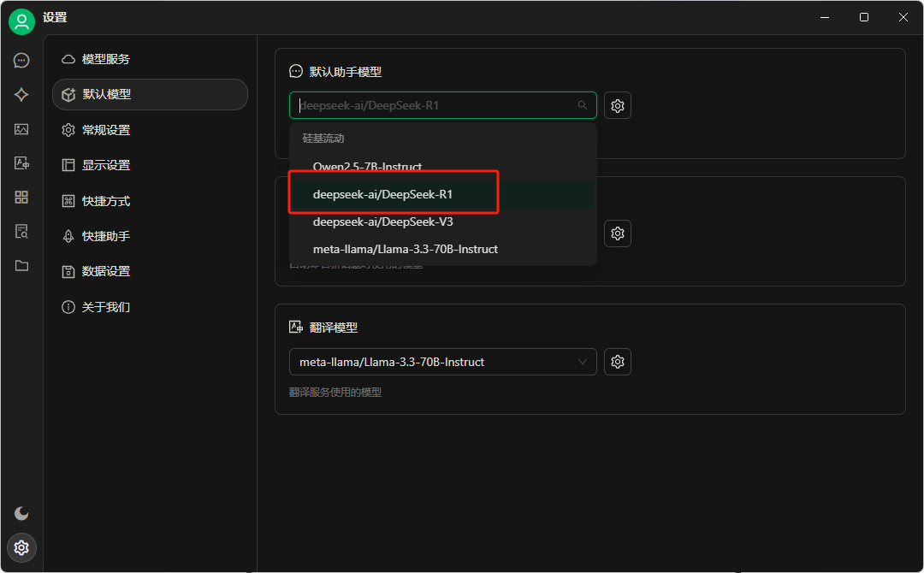Select the 默认模型 settings section
Image resolution: width=924 pixels, height=573 pixels.
[150, 94]
